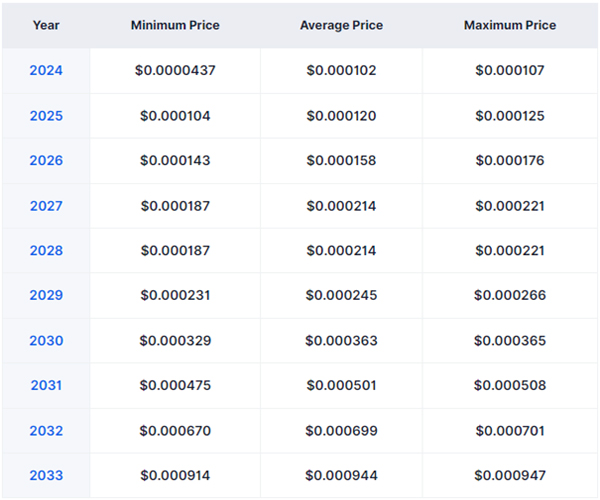Open the 2030 year link
This screenshot has width=600, height=500.
click(x=46, y=340)
